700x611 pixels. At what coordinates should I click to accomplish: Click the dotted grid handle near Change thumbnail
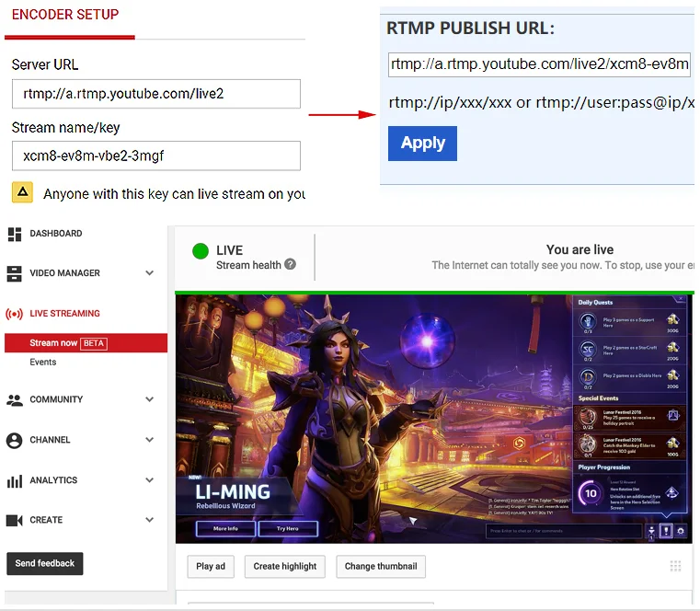tap(675, 566)
